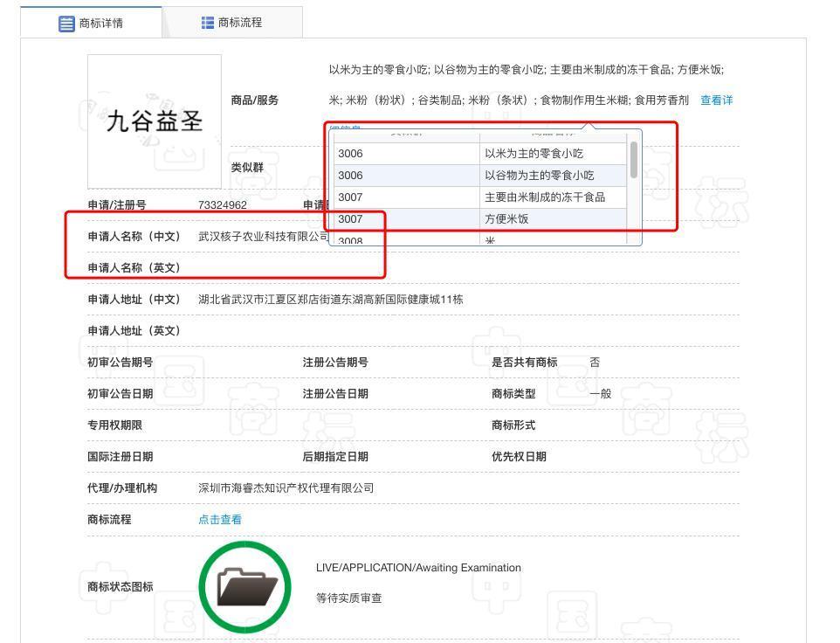Click the agency name 深圳市海睿杰知识产权代理有限公司
Screen dimensions: 840x643
coord(286,487)
